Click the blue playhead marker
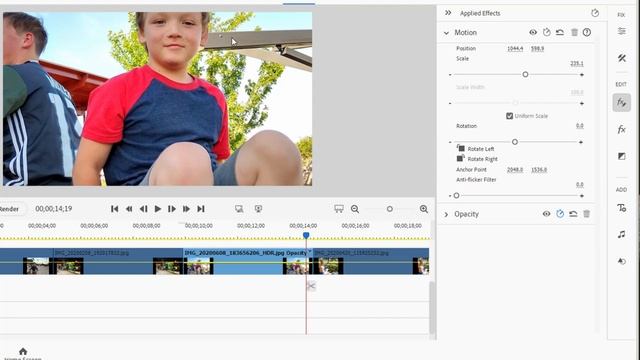This screenshot has width=640, height=360. 306,236
